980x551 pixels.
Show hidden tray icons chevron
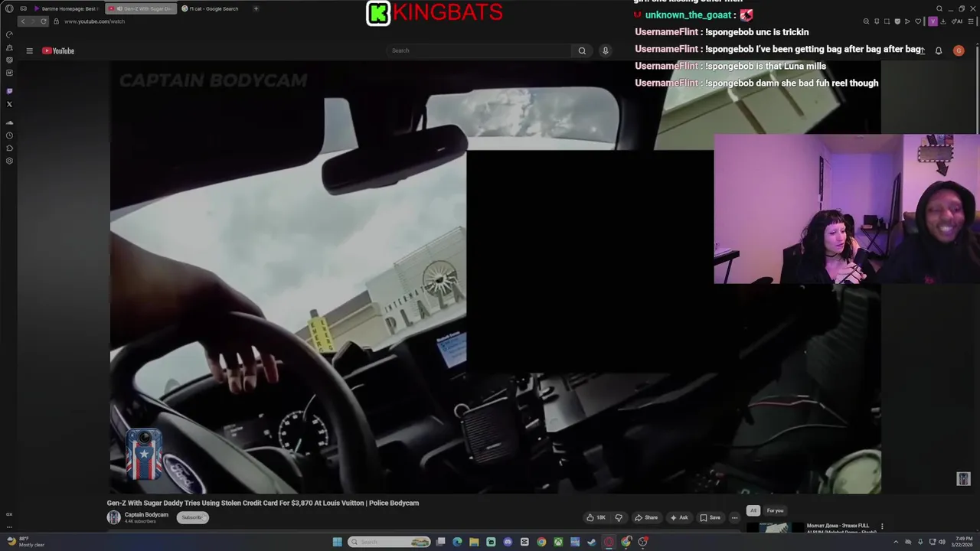(896, 542)
